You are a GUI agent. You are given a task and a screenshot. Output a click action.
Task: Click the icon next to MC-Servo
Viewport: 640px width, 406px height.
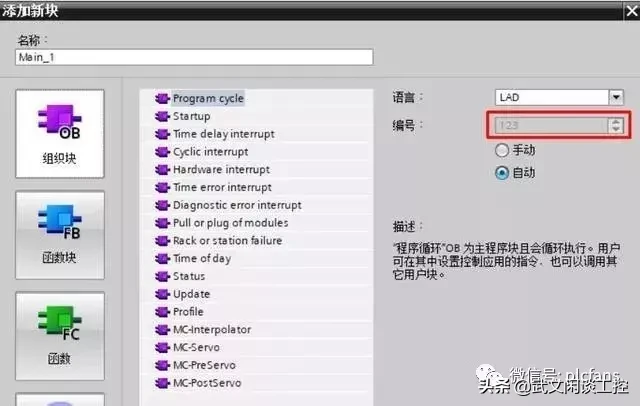162,347
